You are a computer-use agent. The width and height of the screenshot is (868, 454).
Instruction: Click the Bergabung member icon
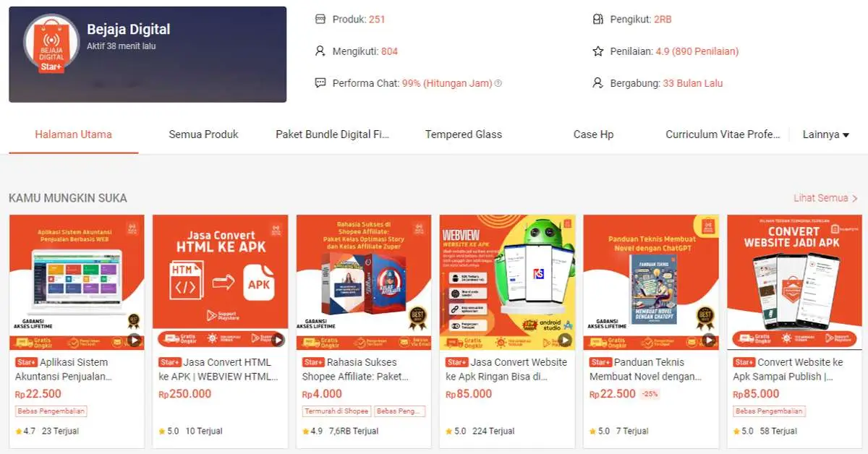click(597, 83)
